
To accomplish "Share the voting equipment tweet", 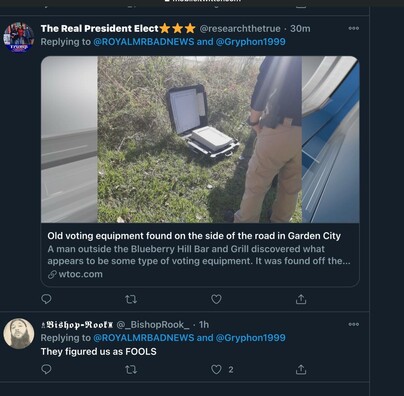I will tap(301, 299).
